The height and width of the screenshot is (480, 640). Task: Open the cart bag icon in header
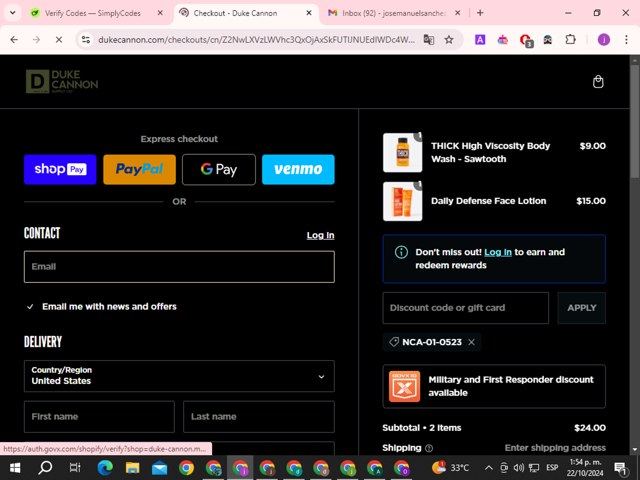point(598,82)
